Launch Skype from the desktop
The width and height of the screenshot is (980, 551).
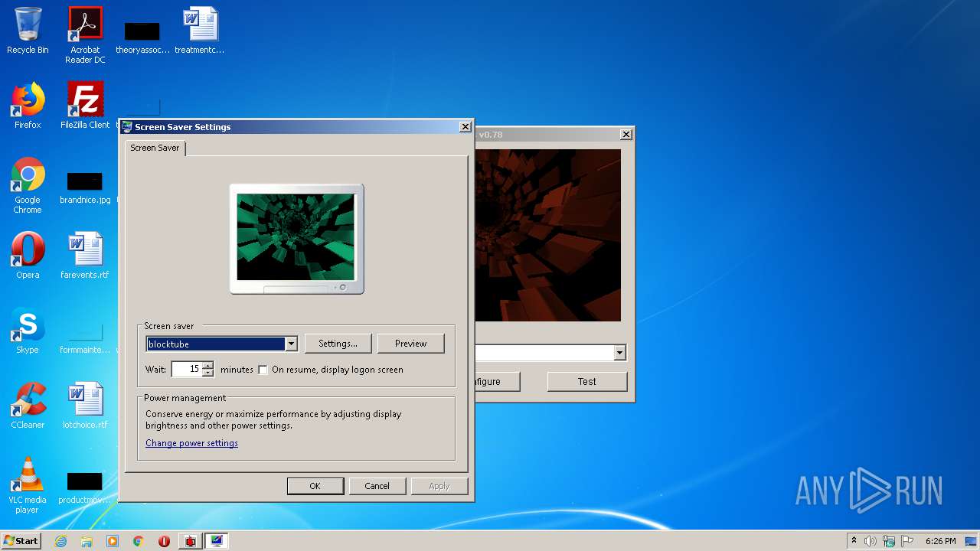28,331
